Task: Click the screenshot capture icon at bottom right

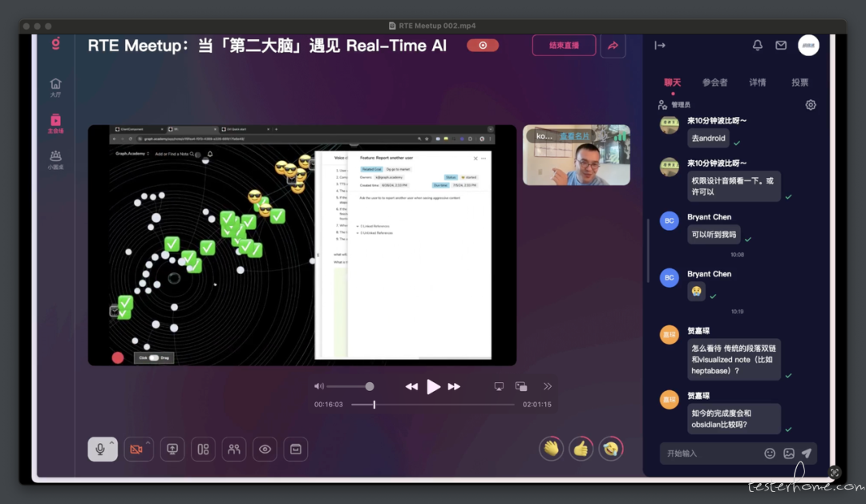Action: [835, 472]
